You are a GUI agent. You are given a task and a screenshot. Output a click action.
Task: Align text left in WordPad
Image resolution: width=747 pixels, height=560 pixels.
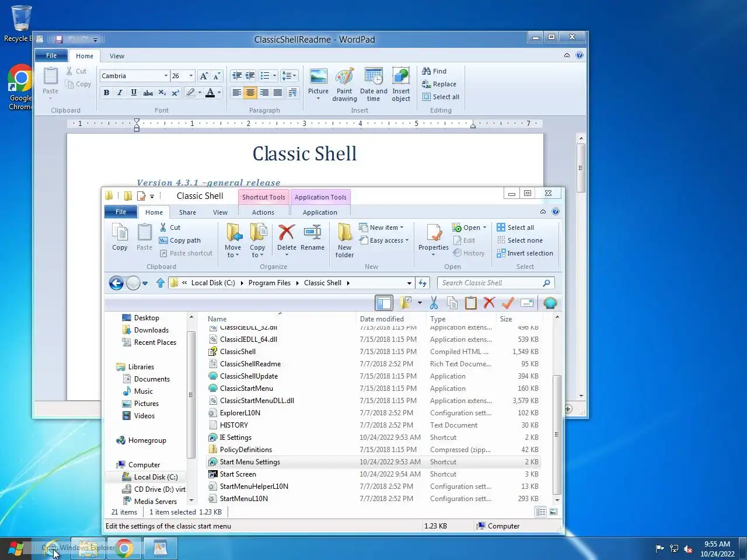(236, 93)
